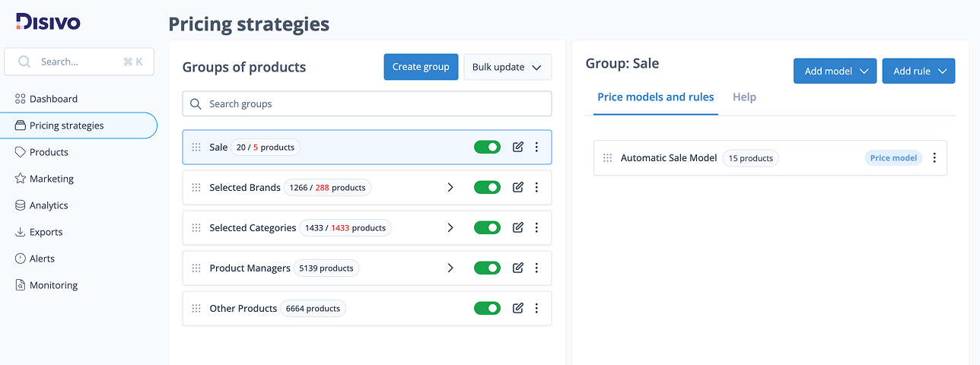This screenshot has width=980, height=365.
Task: Click the Create group button
Action: click(421, 67)
